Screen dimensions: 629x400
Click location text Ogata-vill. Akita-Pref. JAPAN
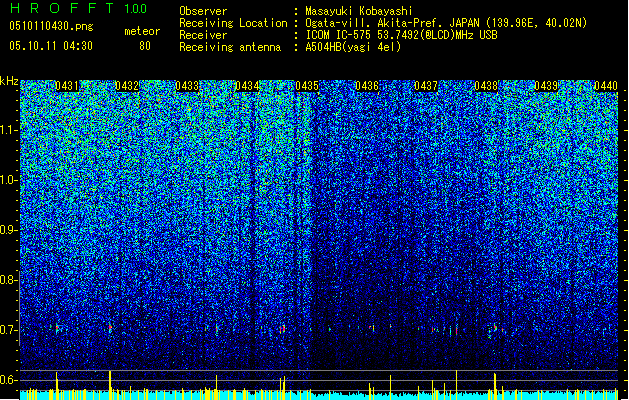point(392,23)
